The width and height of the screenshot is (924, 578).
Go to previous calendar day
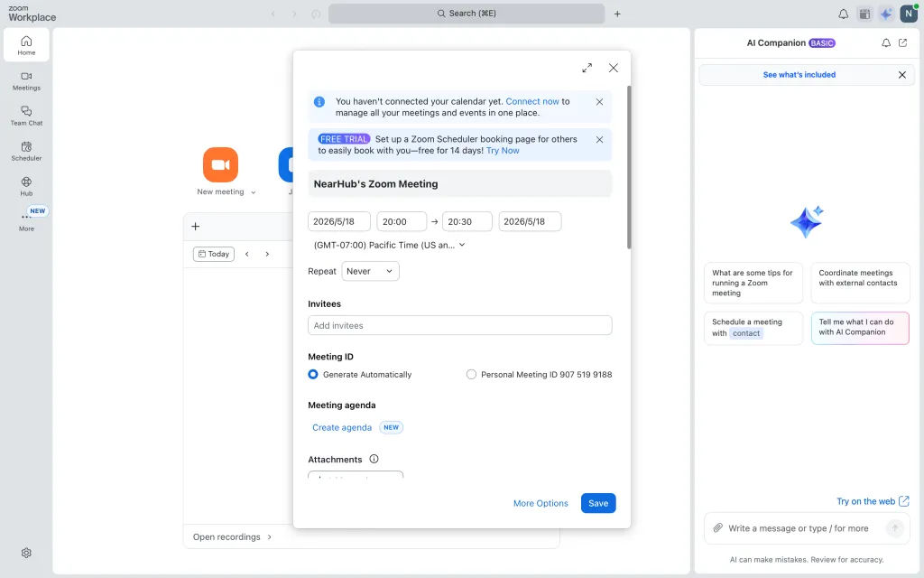click(247, 254)
